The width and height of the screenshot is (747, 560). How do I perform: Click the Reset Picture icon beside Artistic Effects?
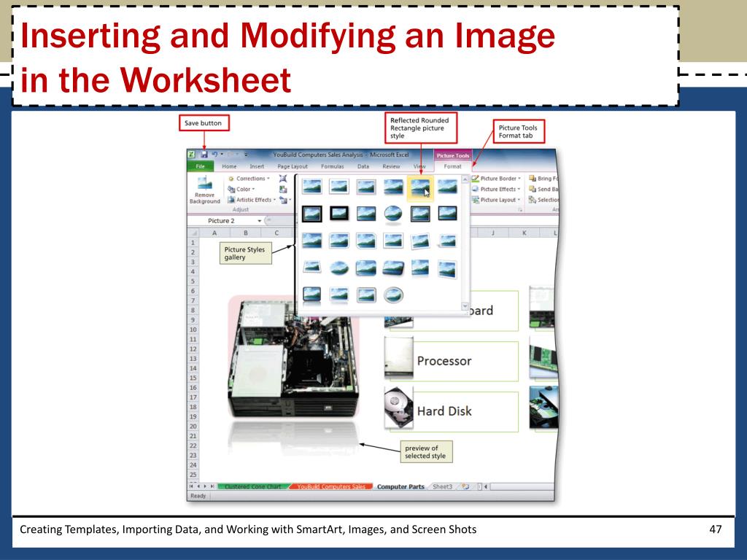point(283,200)
